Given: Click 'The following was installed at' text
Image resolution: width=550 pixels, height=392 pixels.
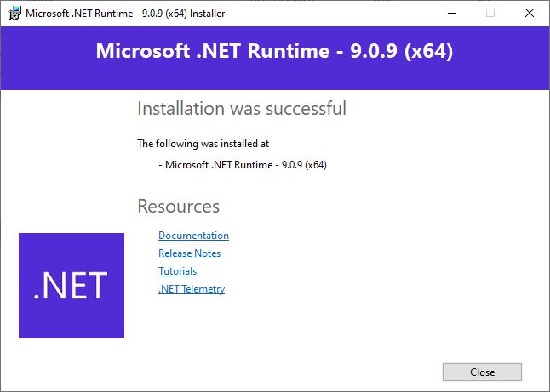Looking at the screenshot, I should pos(203,145).
